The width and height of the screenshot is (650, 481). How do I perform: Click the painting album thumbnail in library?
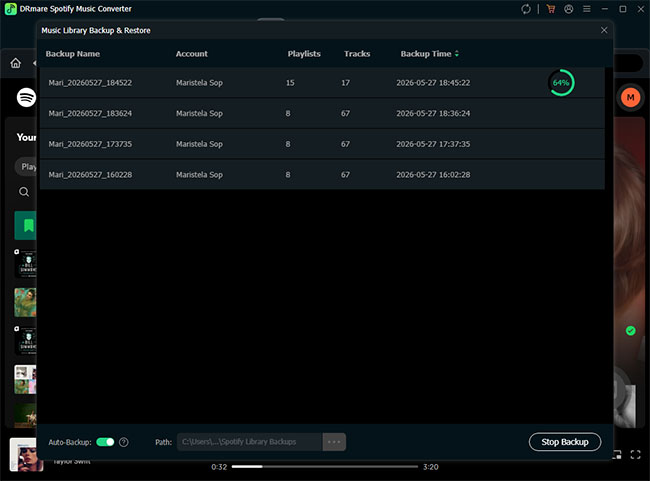[x=25, y=302]
